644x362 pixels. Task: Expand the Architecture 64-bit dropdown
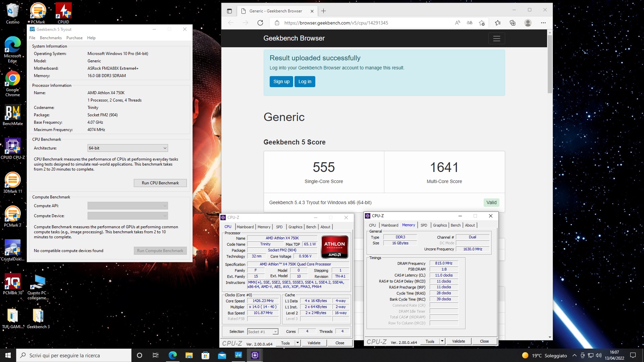click(x=127, y=148)
